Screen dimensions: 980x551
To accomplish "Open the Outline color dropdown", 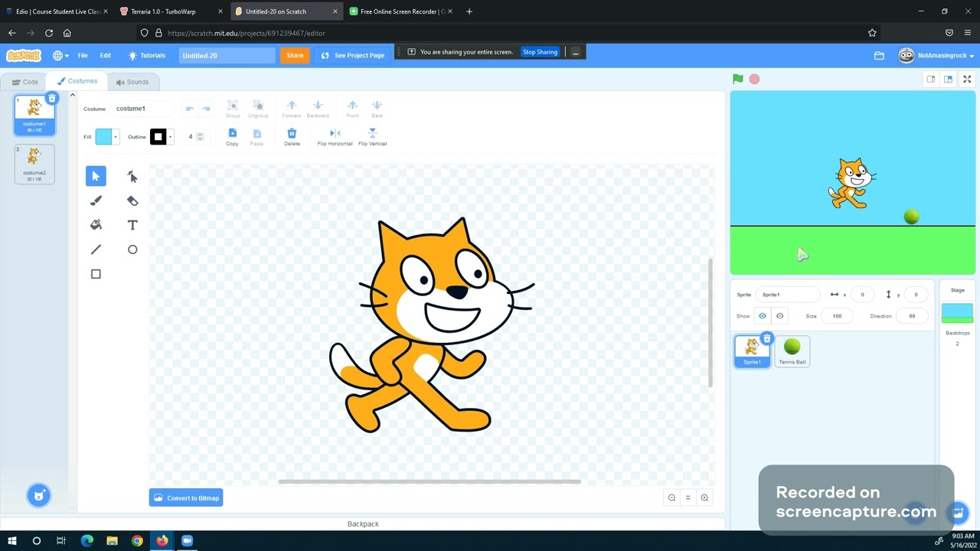I will pyautogui.click(x=162, y=137).
